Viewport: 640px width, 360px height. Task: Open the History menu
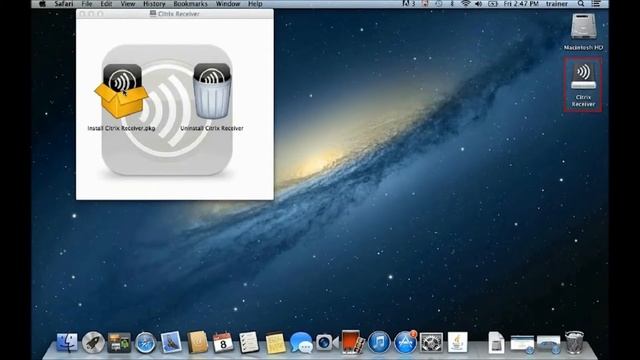(x=154, y=4)
